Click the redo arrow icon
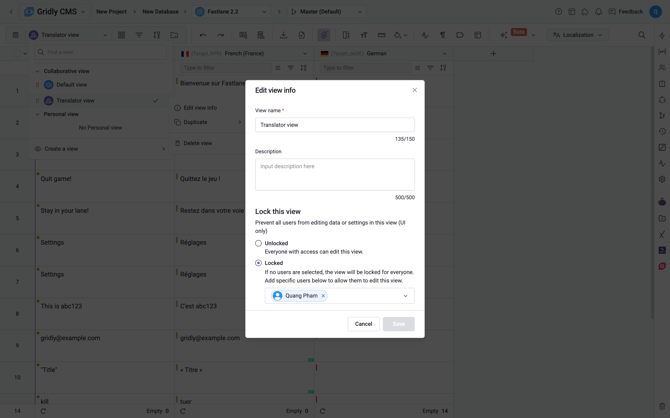Viewport: 670px width, 418px height. [221, 35]
